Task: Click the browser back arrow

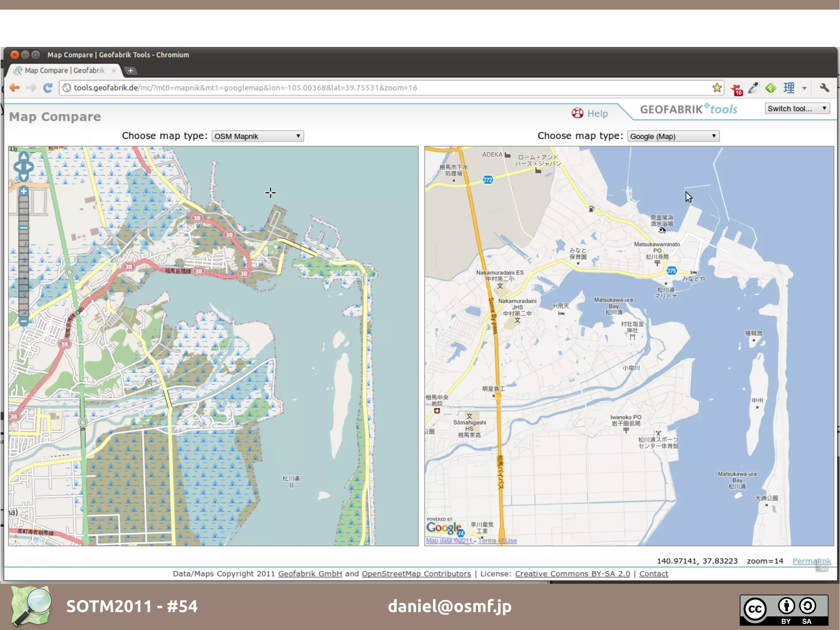Action: pyautogui.click(x=15, y=88)
